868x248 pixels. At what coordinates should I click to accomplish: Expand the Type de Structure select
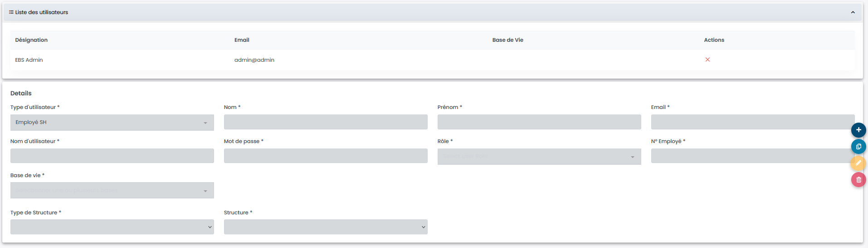(112, 227)
